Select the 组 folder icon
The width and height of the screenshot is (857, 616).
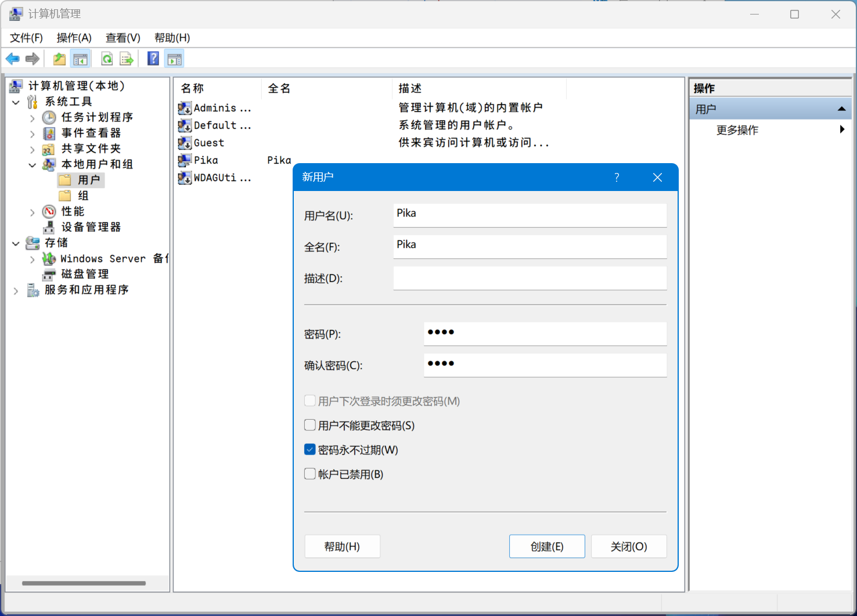65,196
